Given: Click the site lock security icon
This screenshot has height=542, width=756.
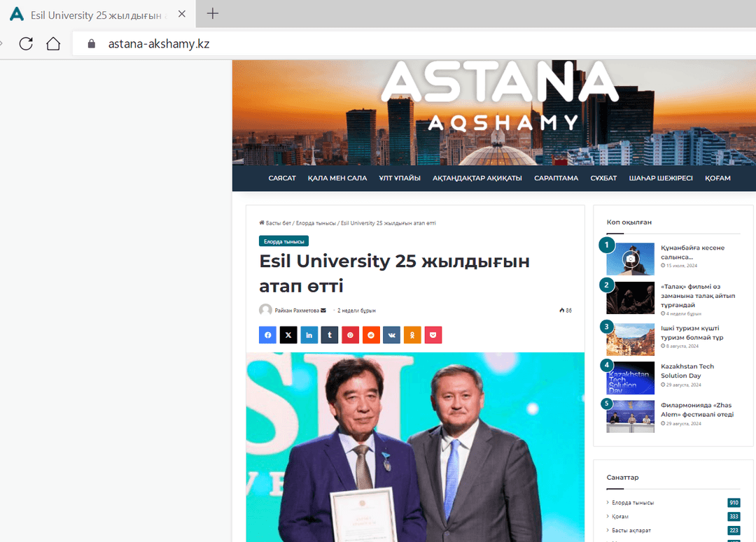Looking at the screenshot, I should point(91,44).
